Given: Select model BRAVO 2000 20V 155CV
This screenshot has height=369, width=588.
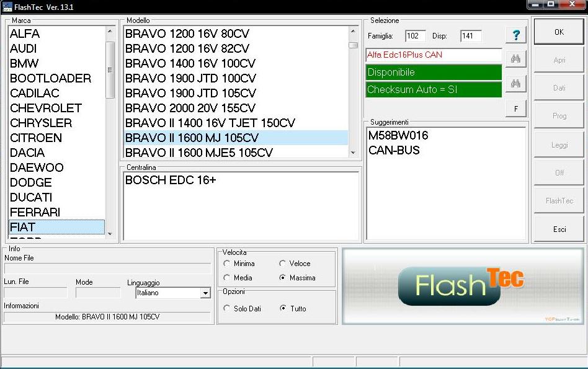Looking at the screenshot, I should 236,108.
